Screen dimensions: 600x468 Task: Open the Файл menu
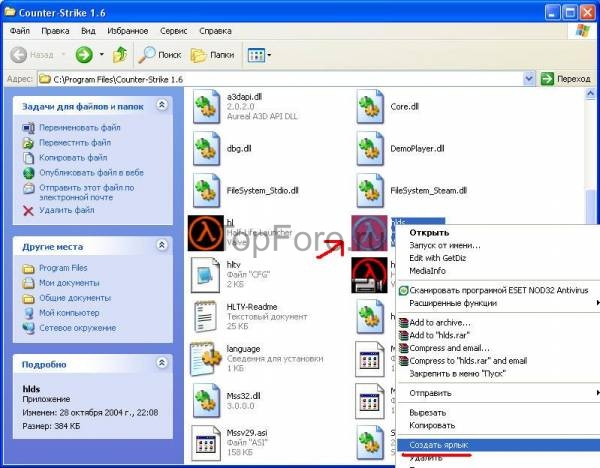[x=20, y=31]
